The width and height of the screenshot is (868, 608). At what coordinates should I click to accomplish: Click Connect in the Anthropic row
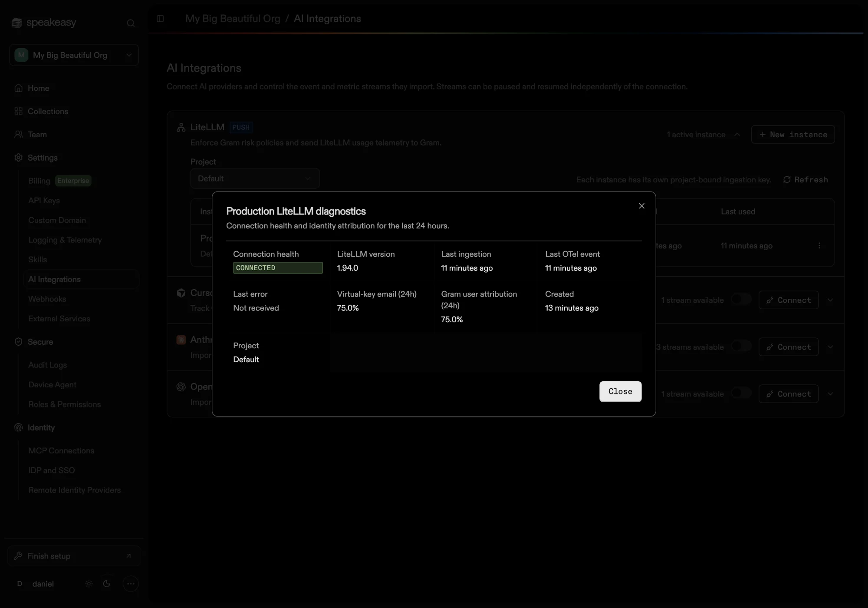coord(789,347)
